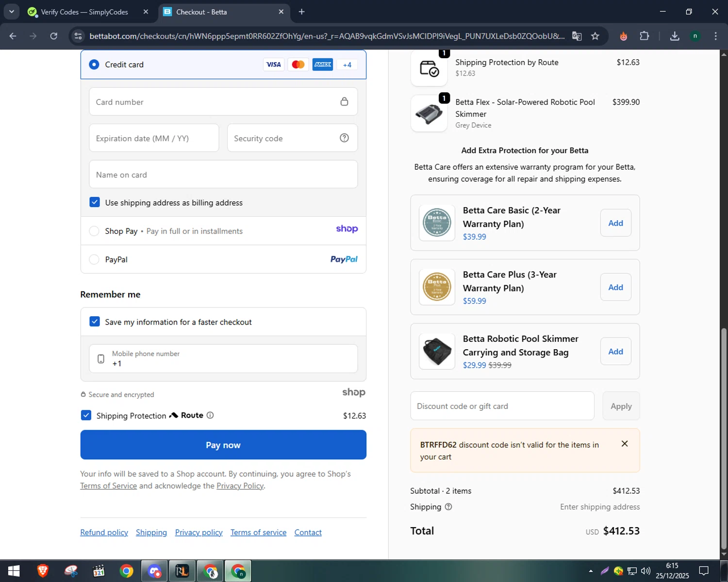This screenshot has height=582, width=728.
Task: Apply the discount code
Action: tap(621, 406)
